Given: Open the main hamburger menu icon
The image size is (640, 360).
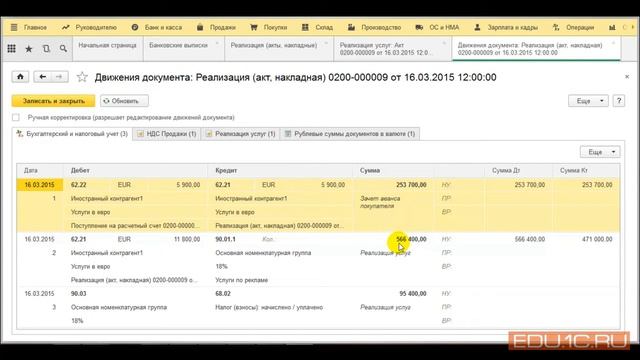Looking at the screenshot, I should tap(14, 27).
